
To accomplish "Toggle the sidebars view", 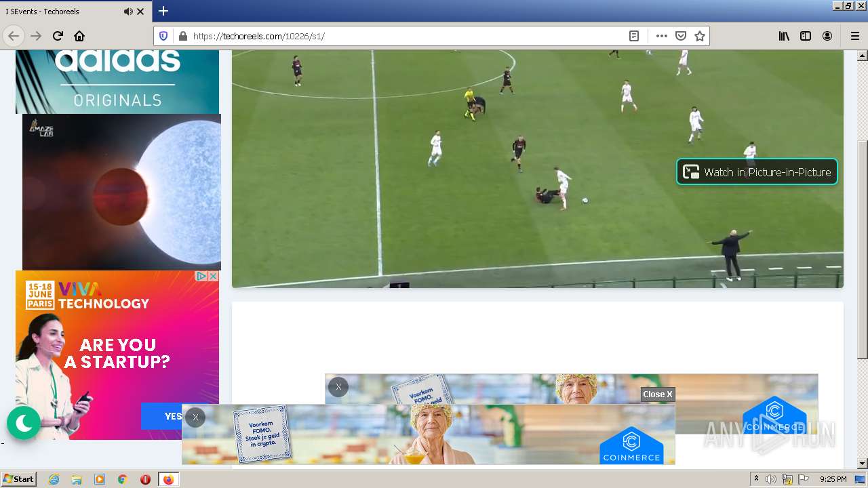I will 806,36.
